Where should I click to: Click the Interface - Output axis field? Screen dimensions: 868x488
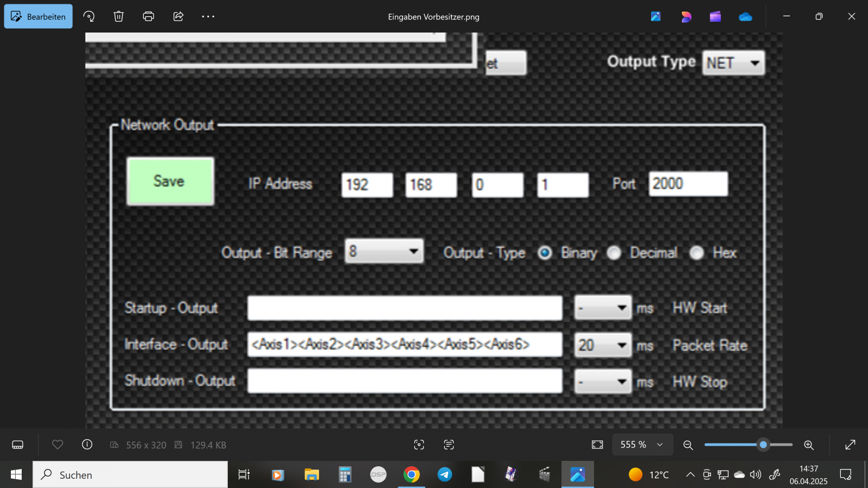point(405,344)
